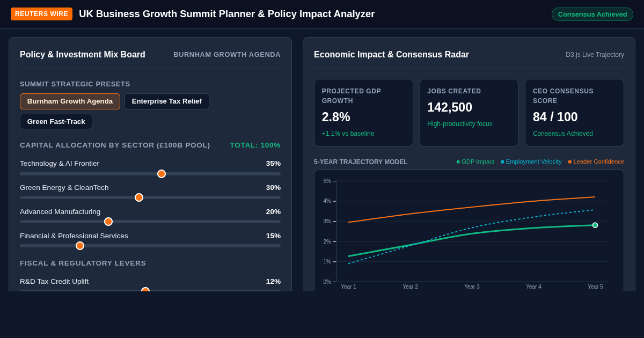Click the Jobs Created card
This screenshot has height=338, width=644.
(469, 113)
